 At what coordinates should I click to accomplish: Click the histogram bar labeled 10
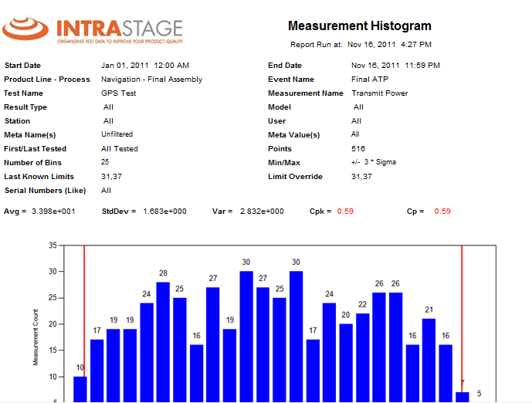[80, 388]
